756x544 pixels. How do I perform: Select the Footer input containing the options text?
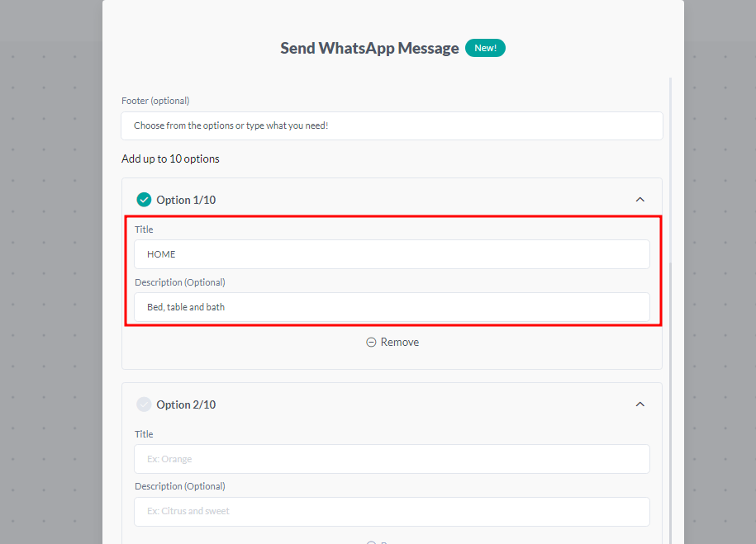point(392,125)
